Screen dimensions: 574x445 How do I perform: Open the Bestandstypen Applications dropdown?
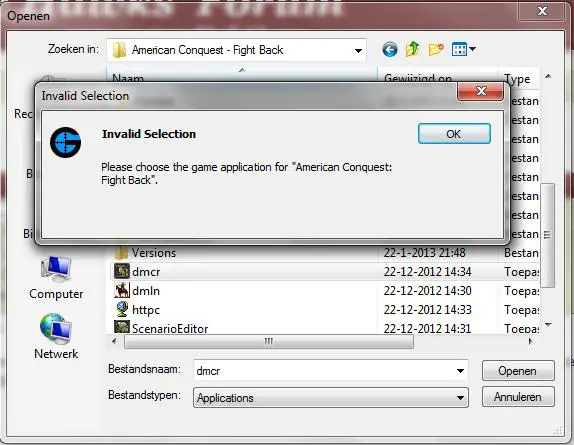pos(331,397)
